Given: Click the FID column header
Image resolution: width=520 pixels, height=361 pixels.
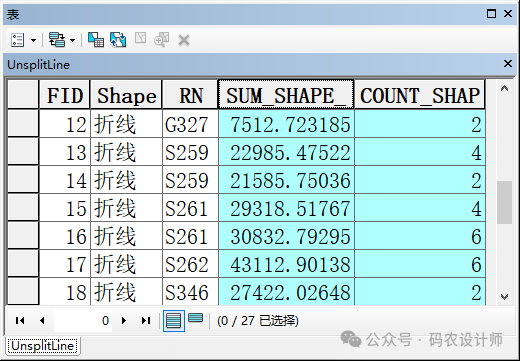Looking at the screenshot, I should [65, 95].
